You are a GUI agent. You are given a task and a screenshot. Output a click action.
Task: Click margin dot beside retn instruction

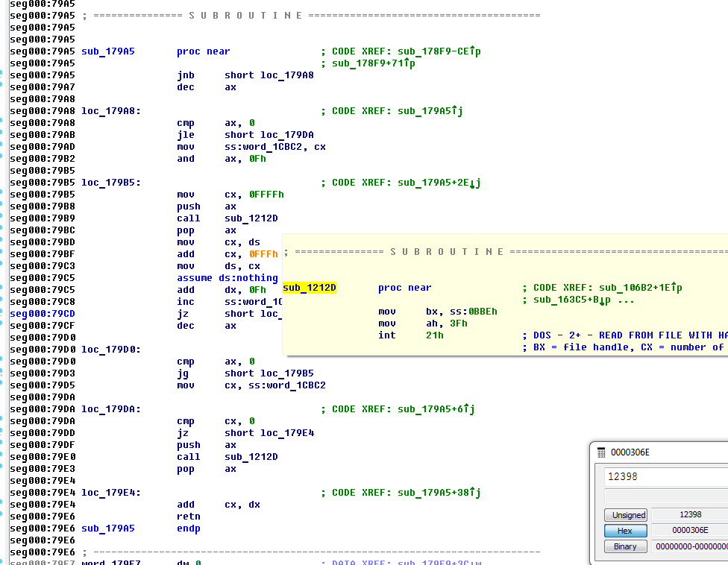coord(1,517)
